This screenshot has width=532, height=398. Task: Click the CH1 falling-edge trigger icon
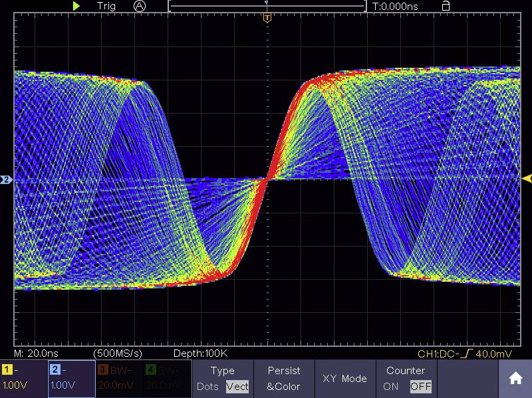[x=465, y=353]
